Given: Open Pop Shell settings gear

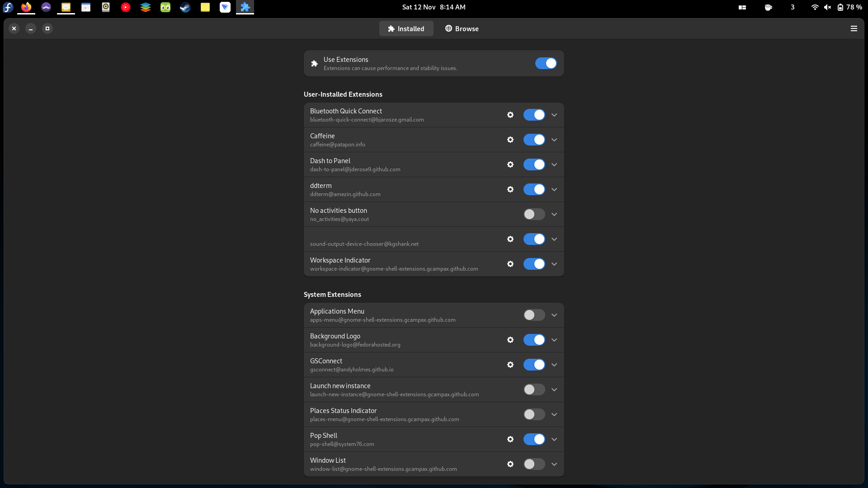Looking at the screenshot, I should click(510, 439).
